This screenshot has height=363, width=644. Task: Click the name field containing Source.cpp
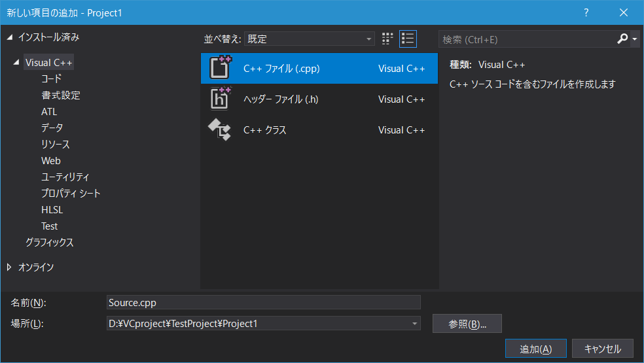(263, 302)
